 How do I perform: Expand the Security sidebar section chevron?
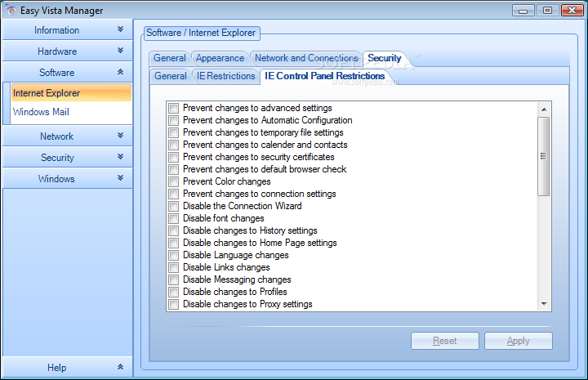tap(120, 156)
